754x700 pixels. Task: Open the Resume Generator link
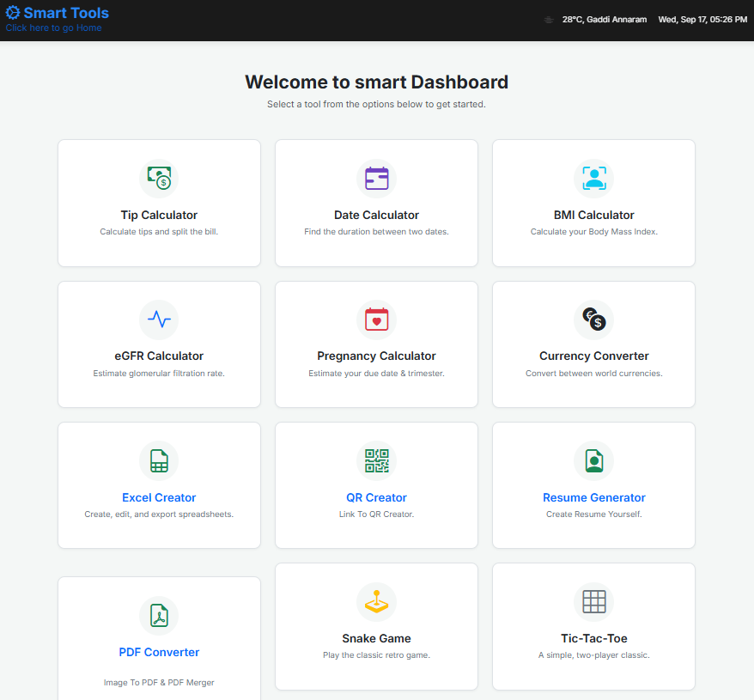(x=594, y=497)
